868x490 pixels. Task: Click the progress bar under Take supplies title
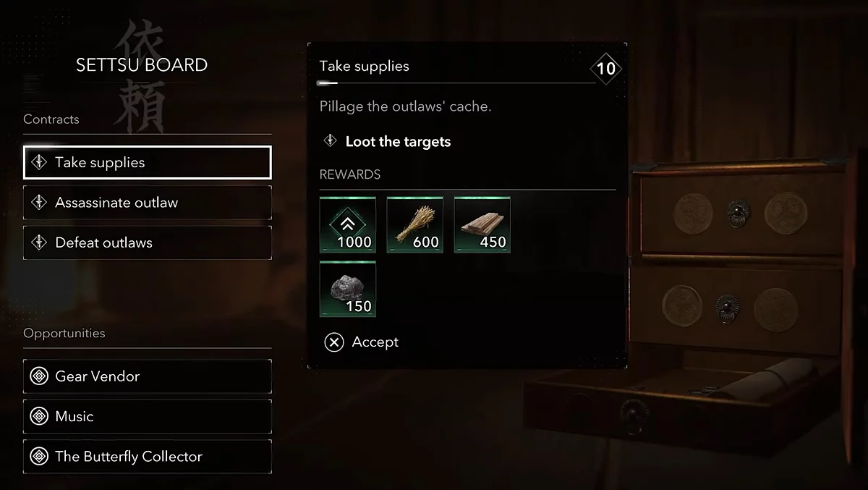456,83
